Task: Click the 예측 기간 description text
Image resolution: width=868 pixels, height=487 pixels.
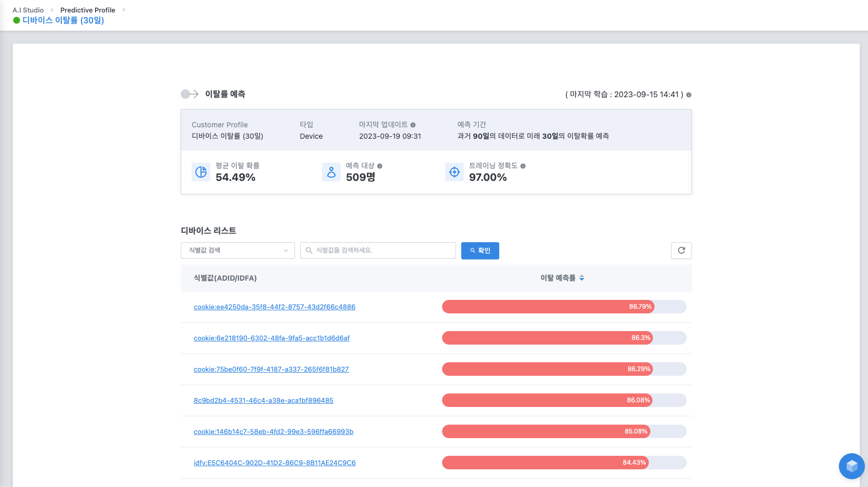Action: tap(533, 136)
